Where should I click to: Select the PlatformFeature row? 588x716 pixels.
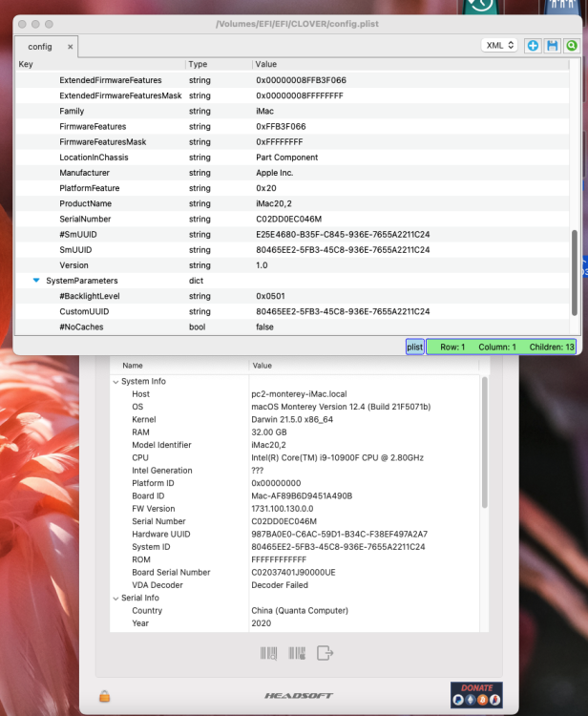point(292,188)
